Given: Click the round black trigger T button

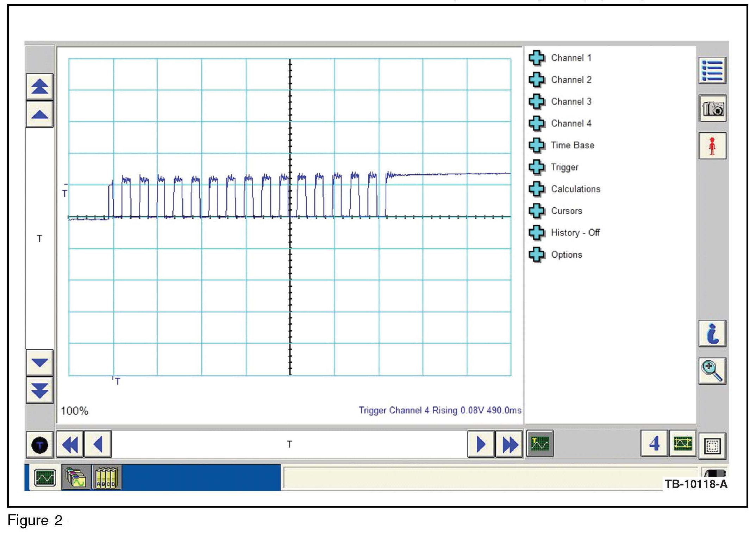Looking at the screenshot, I should [x=39, y=445].
